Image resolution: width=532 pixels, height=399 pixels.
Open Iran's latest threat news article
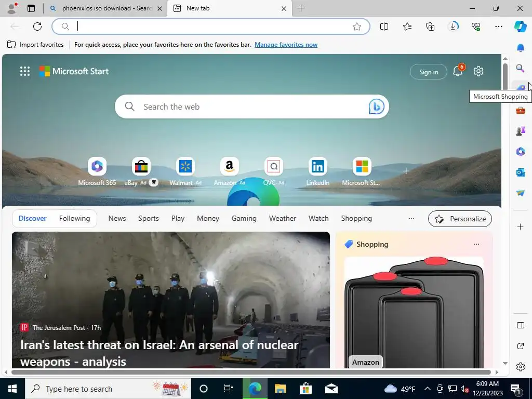tap(170, 300)
